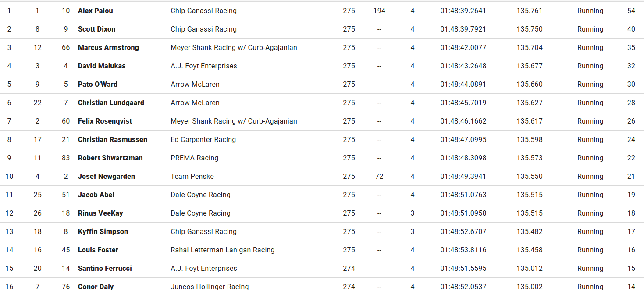Open Alex Palou driver link
644x294 pixels.
[x=95, y=11]
